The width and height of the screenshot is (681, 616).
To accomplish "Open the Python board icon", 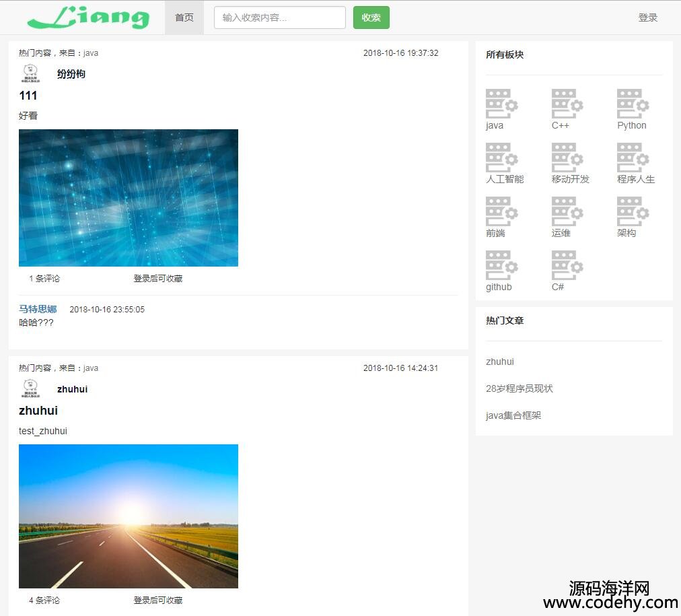I will (x=633, y=104).
